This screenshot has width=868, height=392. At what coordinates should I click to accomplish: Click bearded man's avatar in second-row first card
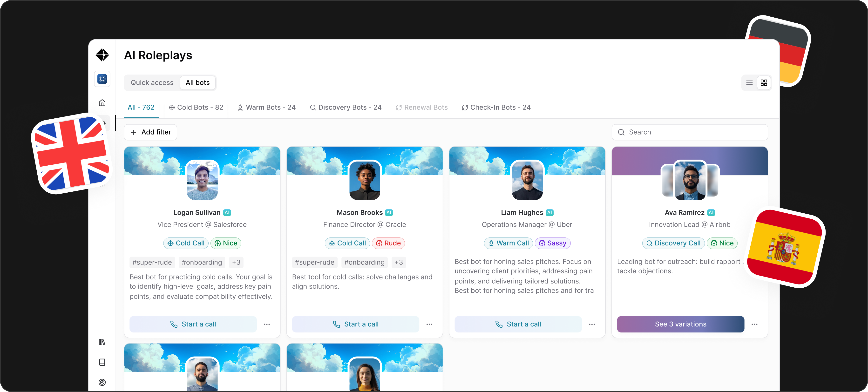pyautogui.click(x=202, y=374)
